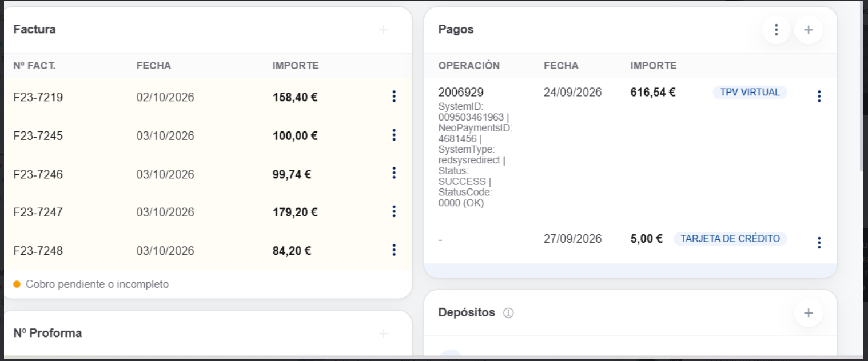Click the 100,00 € invoice amount
The image size is (868, 361).
pos(295,135)
